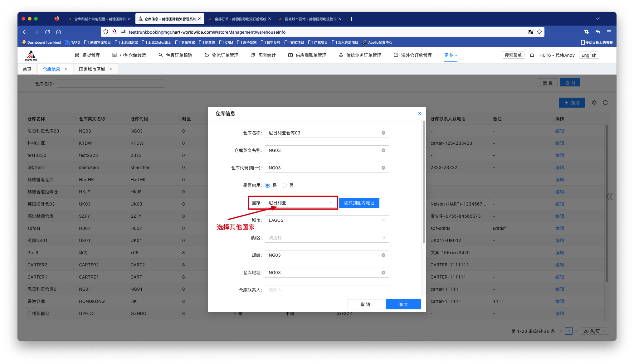This screenshot has width=634, height=364.
Task: Bookmark page with the star icon
Action: pyautogui.click(x=539, y=32)
